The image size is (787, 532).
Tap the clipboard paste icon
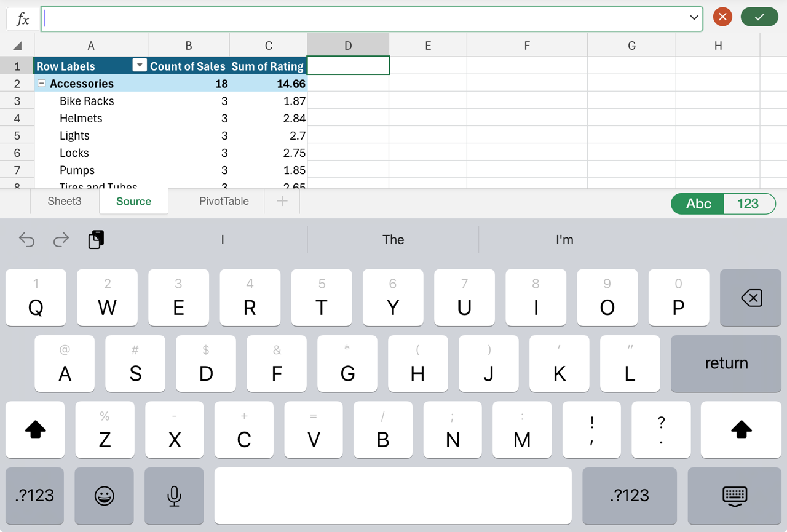click(96, 239)
